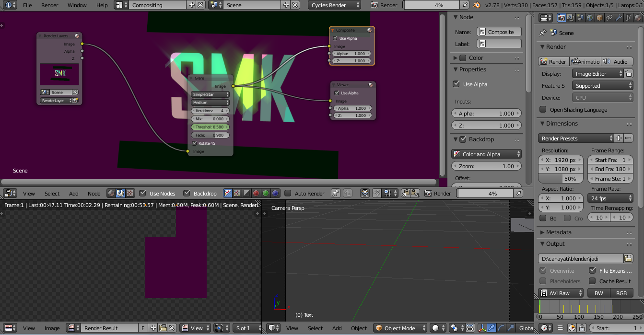The width and height of the screenshot is (644, 335).
Task: Click the pin icon beside Scene in properties
Action: point(542,33)
